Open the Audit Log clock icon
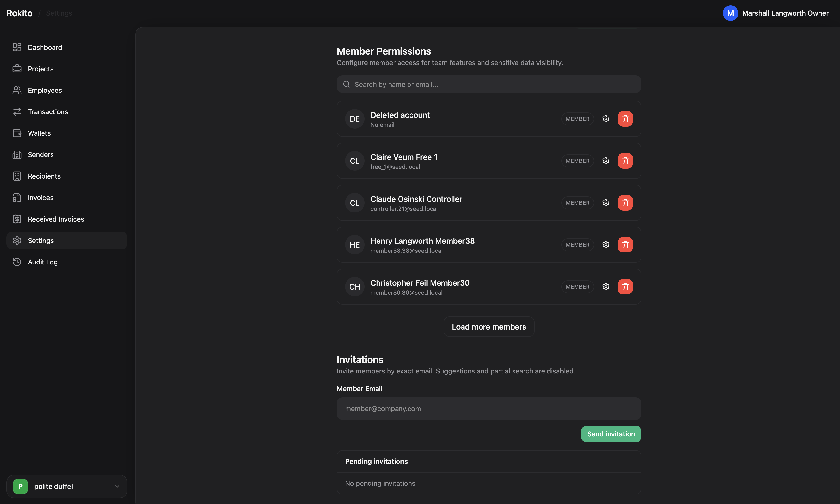The image size is (840, 504). pos(17,262)
